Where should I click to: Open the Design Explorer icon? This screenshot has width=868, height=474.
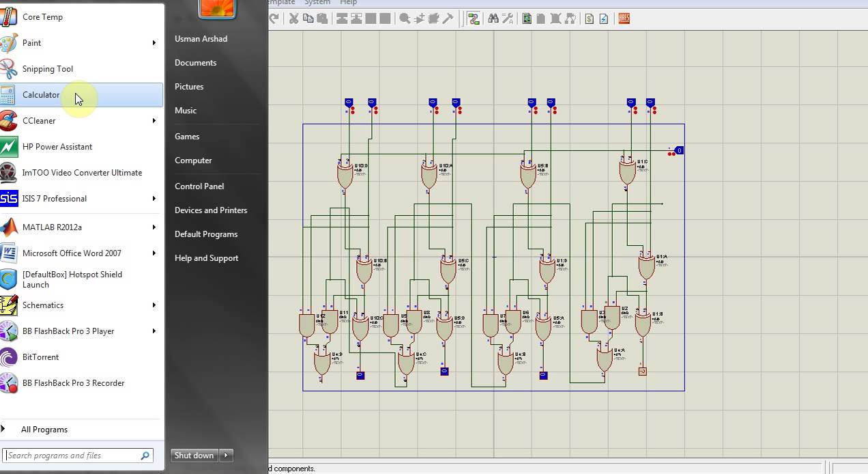click(x=527, y=18)
